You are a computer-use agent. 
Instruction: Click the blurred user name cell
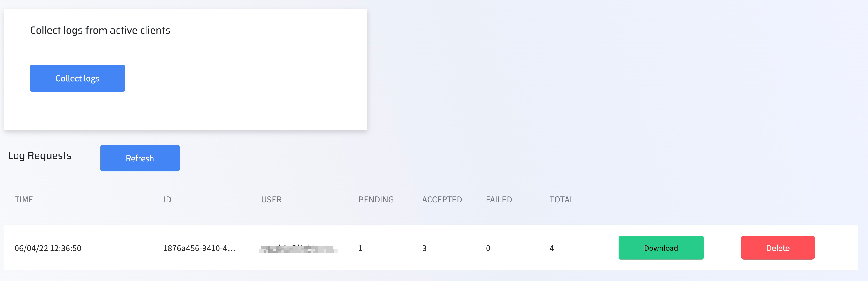click(x=298, y=249)
